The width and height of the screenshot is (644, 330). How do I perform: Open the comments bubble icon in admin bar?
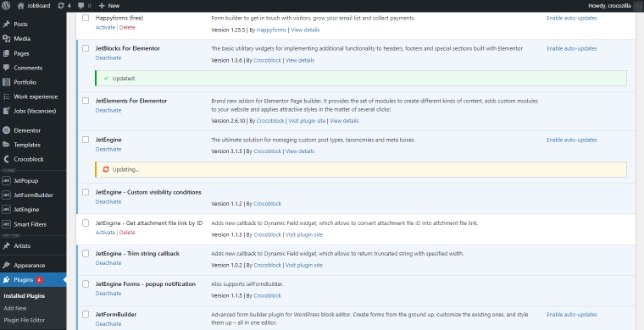point(80,6)
